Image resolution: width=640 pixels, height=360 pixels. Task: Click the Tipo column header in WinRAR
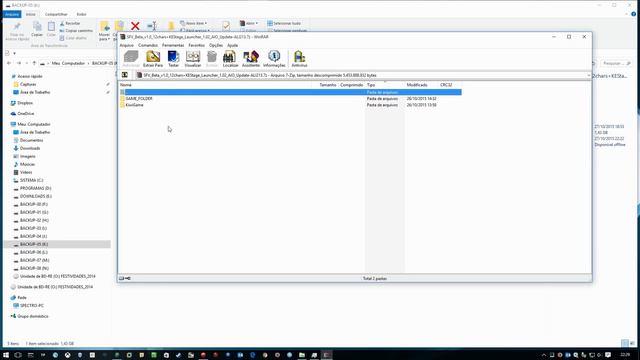(x=371, y=85)
